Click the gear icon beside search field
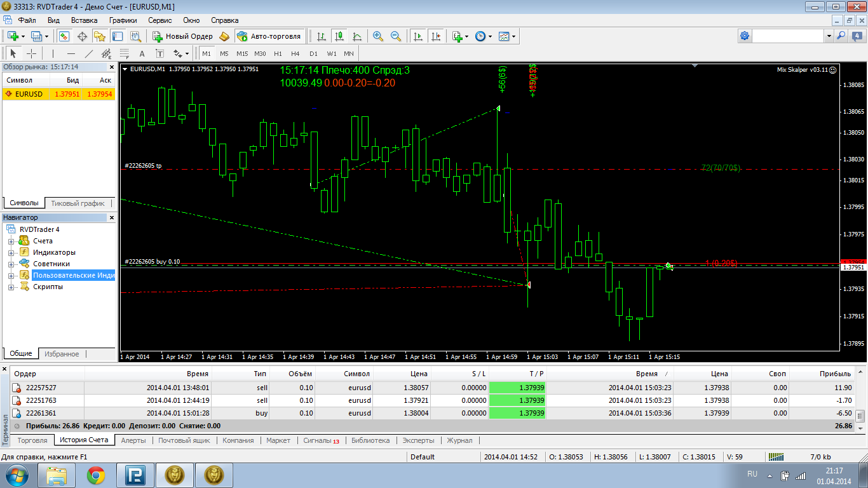 point(745,36)
